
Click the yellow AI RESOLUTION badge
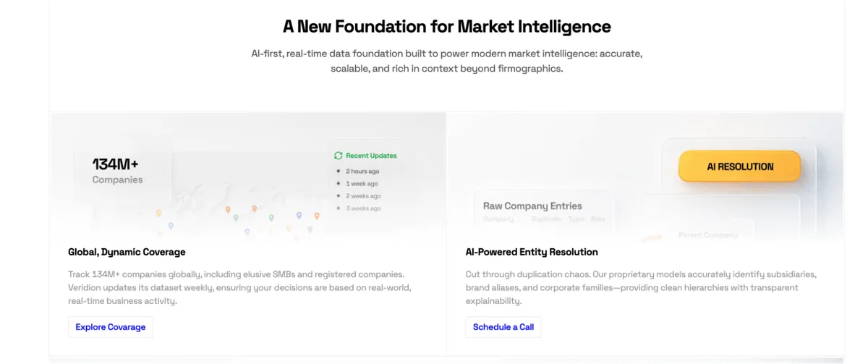pyautogui.click(x=739, y=166)
